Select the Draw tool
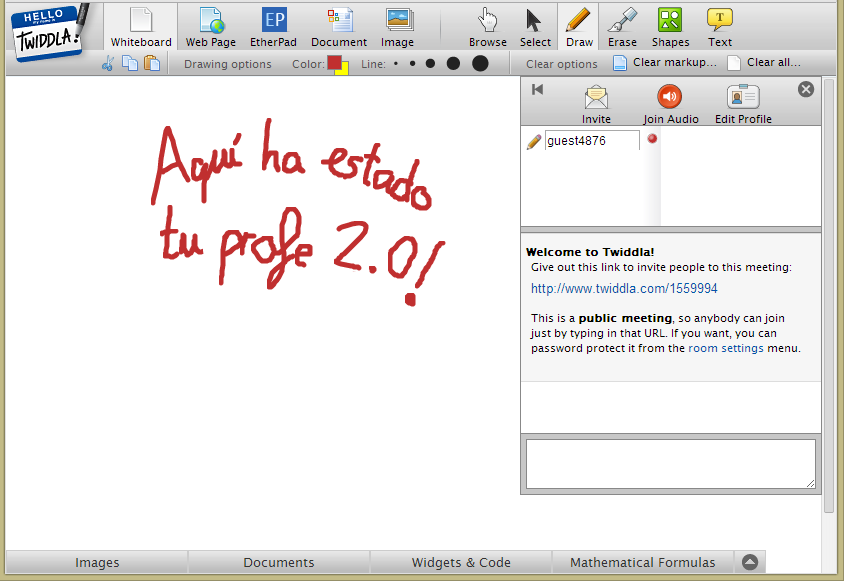The image size is (844, 581). pos(578,27)
